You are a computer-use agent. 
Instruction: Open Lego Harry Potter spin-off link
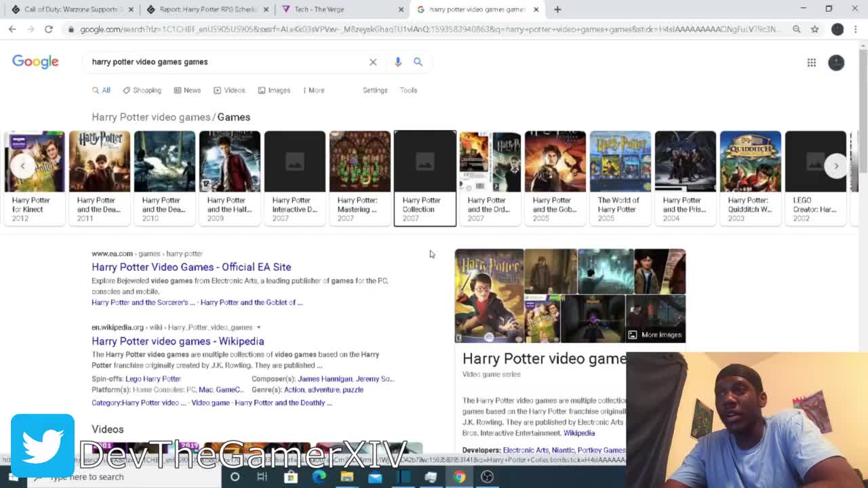(153, 379)
